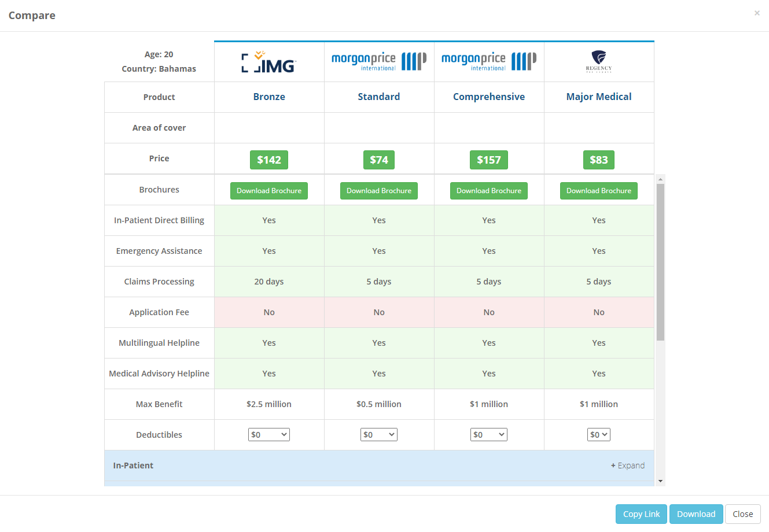The height and width of the screenshot is (532, 769).
Task: Open the Comprehensive plan deductible dropdown
Action: pos(489,435)
